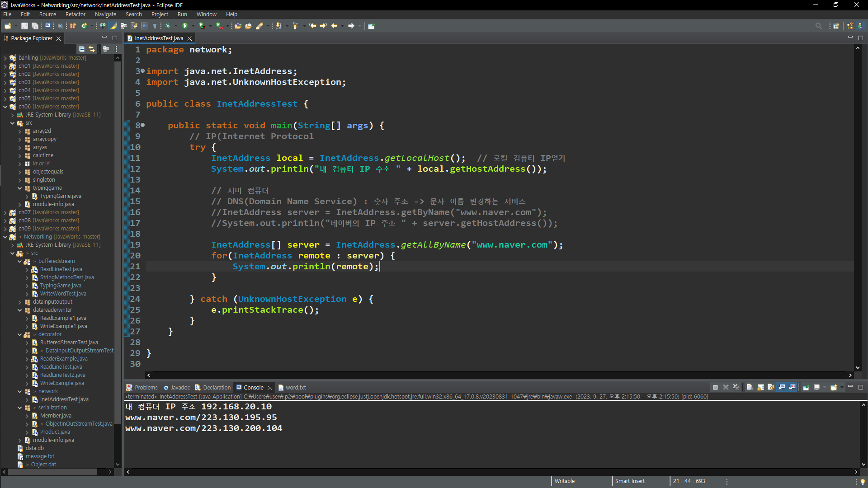
Task: Click Remove All Terminated Launches icon
Action: pyautogui.click(x=736, y=387)
